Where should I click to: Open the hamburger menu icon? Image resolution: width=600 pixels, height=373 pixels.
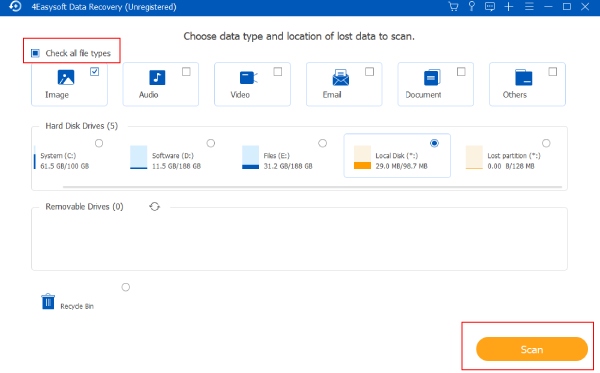coord(529,7)
